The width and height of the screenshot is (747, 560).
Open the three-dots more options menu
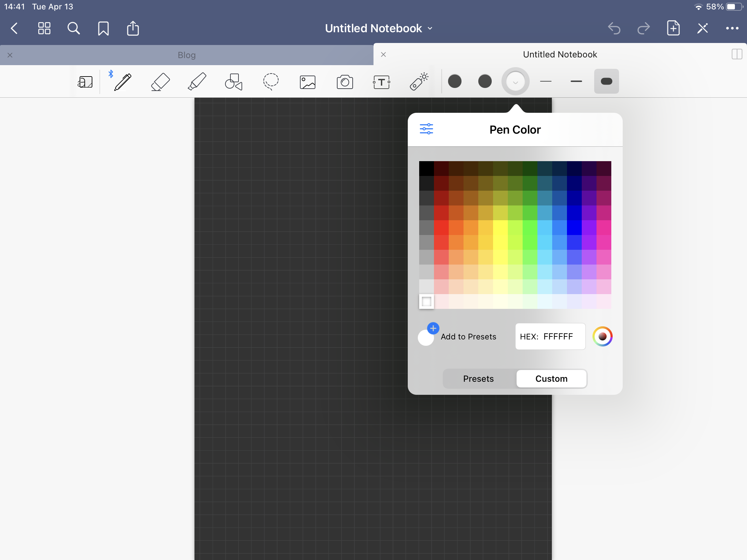(x=732, y=28)
